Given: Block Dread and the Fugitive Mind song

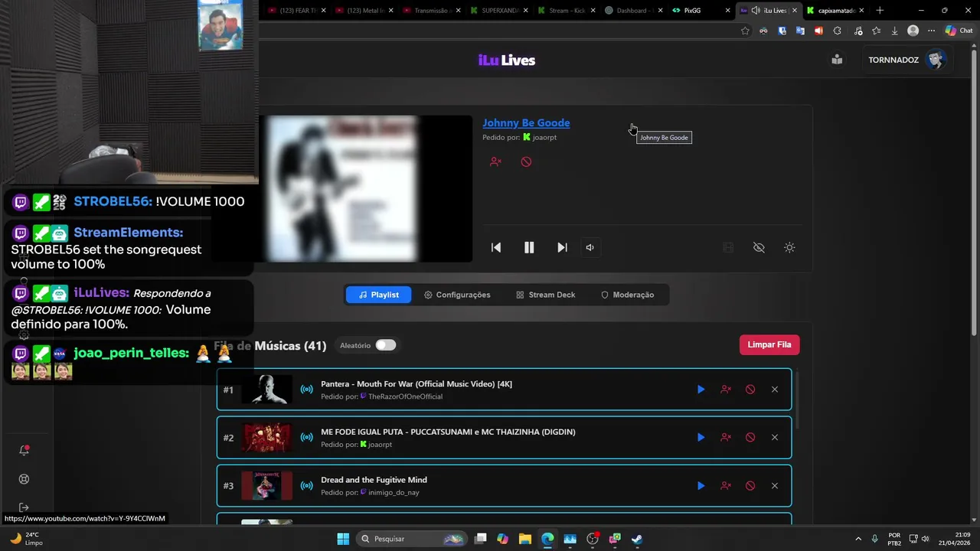Looking at the screenshot, I should tap(750, 486).
